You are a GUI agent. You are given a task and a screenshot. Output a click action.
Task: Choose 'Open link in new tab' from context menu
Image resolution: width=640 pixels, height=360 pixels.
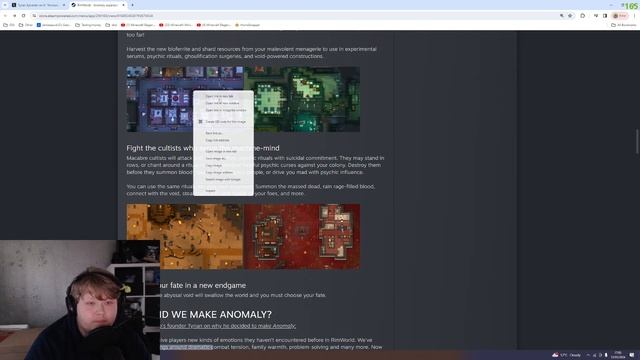pyautogui.click(x=223, y=96)
